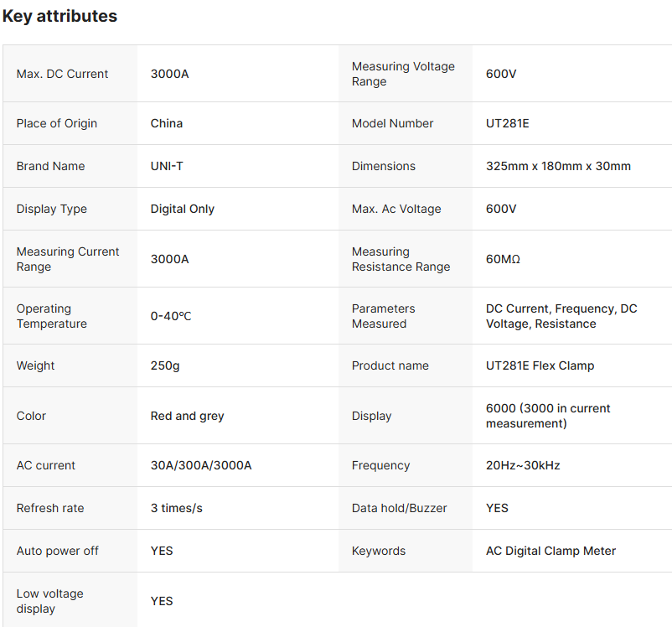Click the Display Type value Digital Only
The image size is (672, 627).
coord(182,209)
